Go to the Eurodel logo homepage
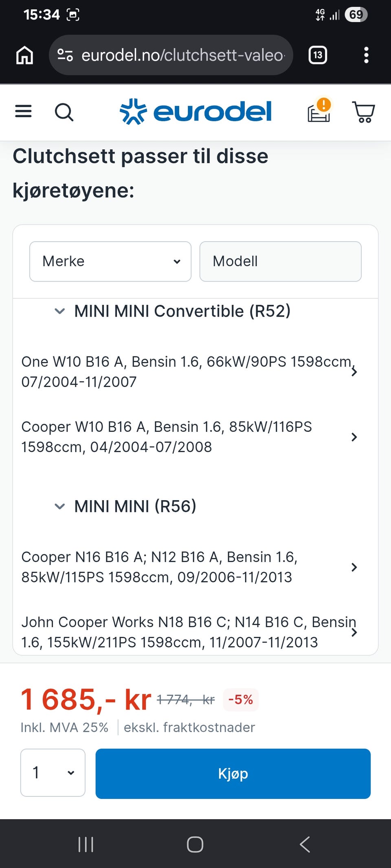391x868 pixels. coord(195,112)
